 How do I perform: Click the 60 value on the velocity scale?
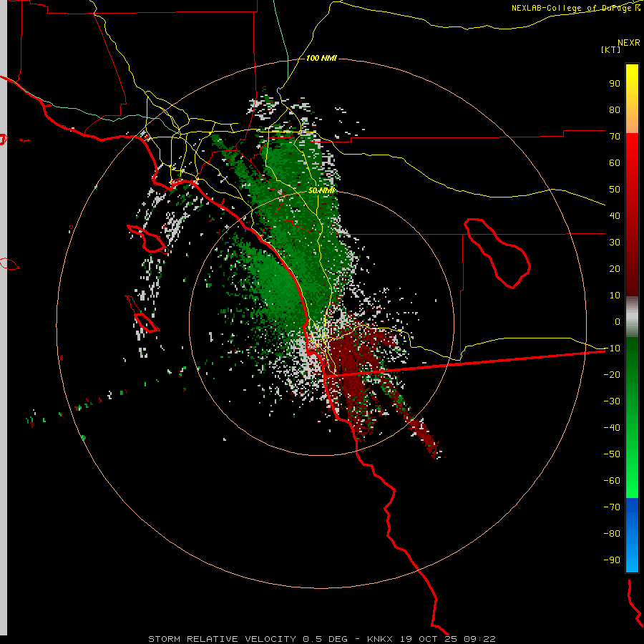coord(615,162)
